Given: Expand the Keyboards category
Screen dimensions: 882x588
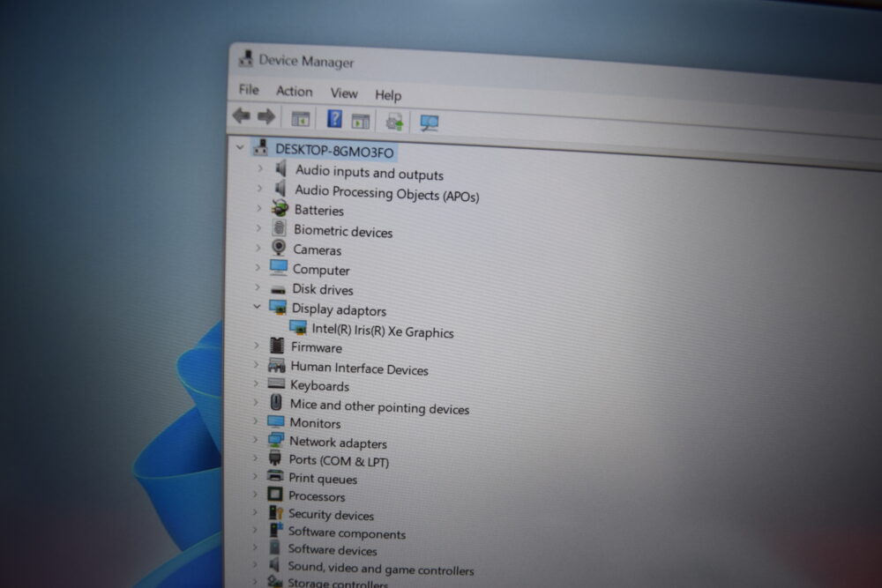Looking at the screenshot, I should [256, 383].
